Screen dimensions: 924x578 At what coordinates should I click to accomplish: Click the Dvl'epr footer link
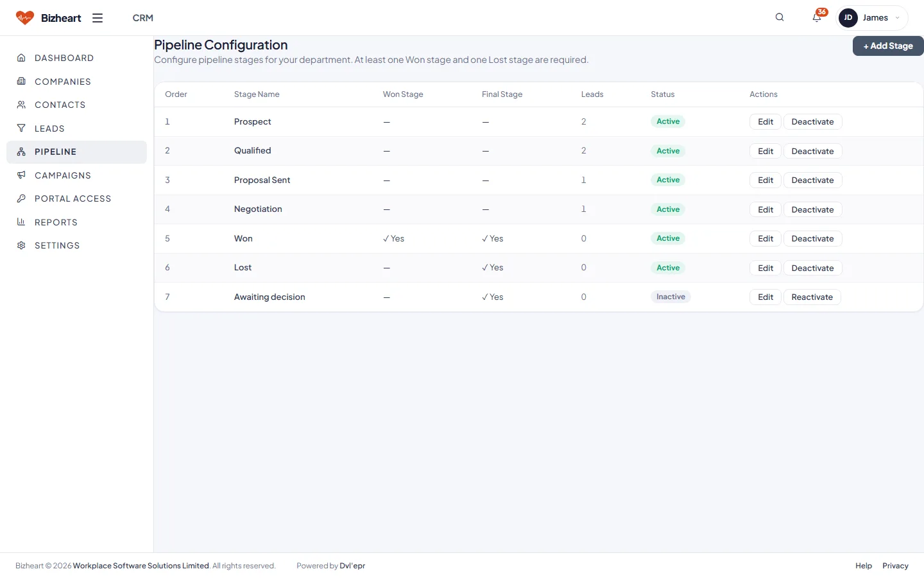click(x=352, y=566)
